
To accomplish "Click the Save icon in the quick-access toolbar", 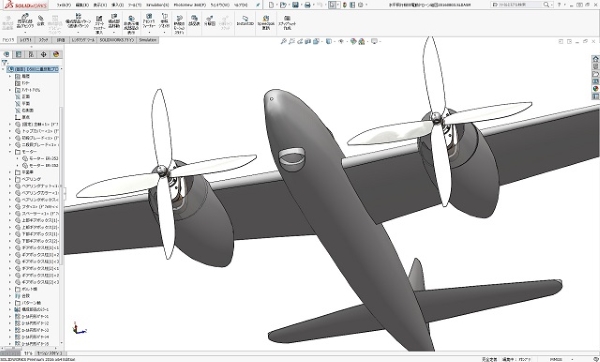I will [295, 5].
